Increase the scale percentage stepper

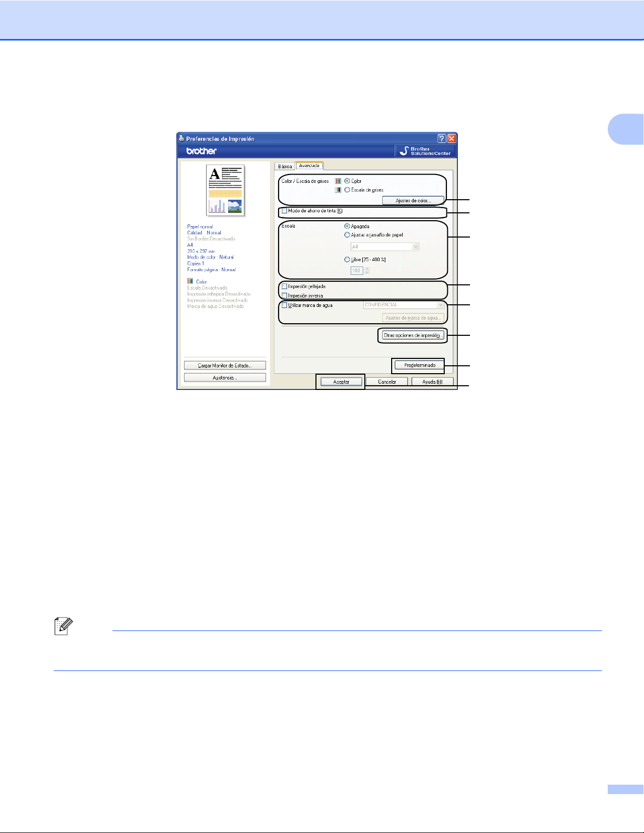(x=367, y=269)
